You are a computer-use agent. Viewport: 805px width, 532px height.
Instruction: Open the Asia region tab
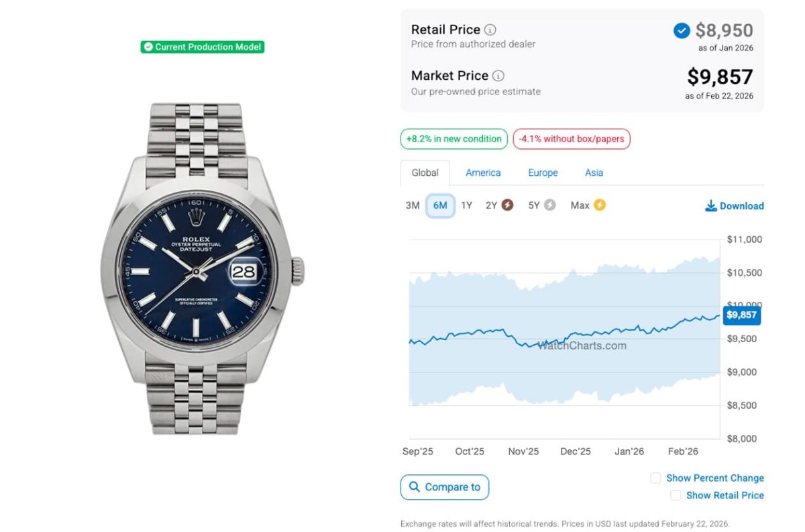[594, 172]
